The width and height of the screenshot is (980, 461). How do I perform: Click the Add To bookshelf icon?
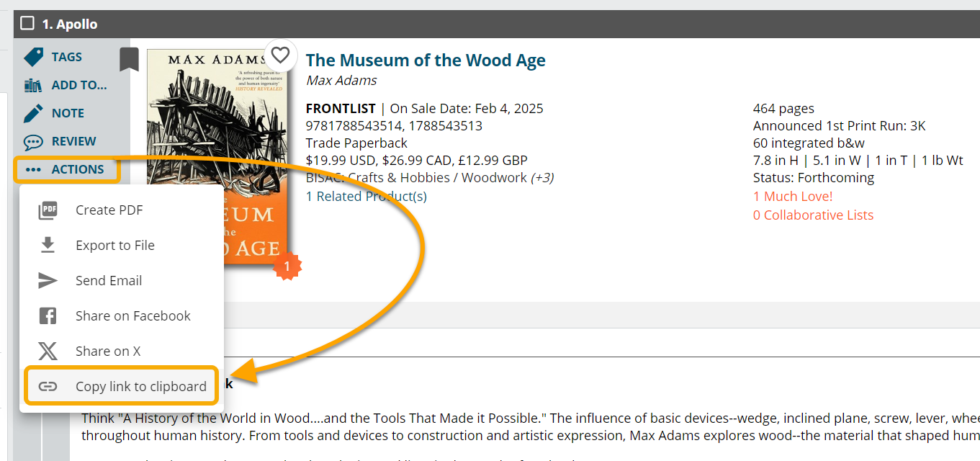click(33, 85)
